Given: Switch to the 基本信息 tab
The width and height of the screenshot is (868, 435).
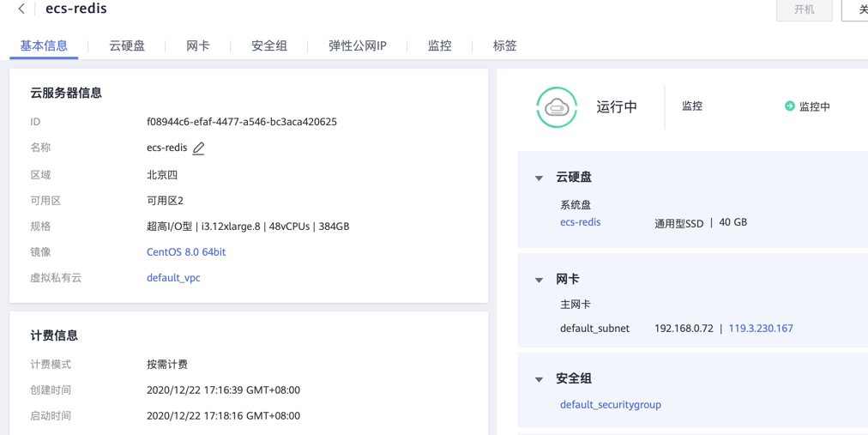Looking at the screenshot, I should [44, 45].
